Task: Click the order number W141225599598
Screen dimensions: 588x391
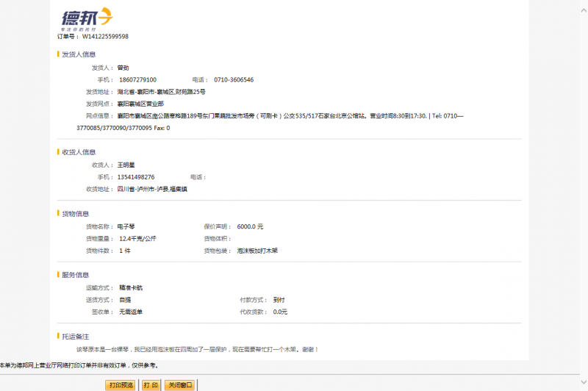Action: pyautogui.click(x=105, y=36)
